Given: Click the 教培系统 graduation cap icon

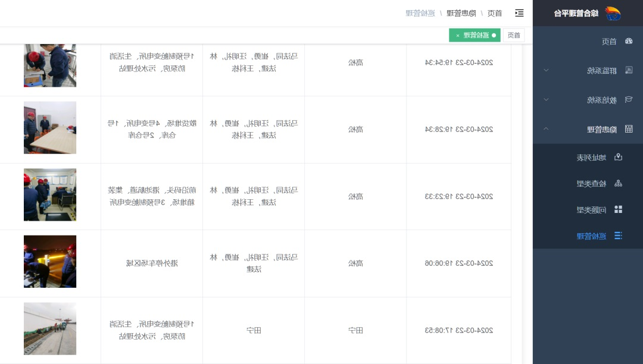Looking at the screenshot, I should pyautogui.click(x=629, y=99).
